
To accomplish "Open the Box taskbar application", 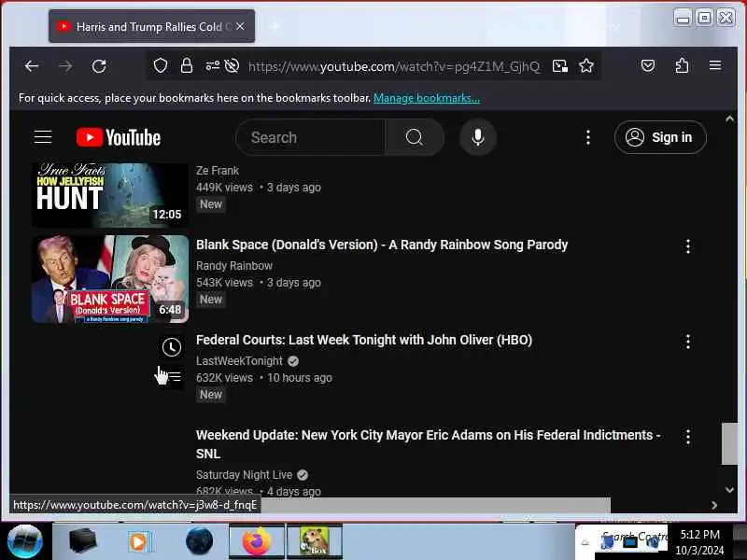I will [314, 541].
